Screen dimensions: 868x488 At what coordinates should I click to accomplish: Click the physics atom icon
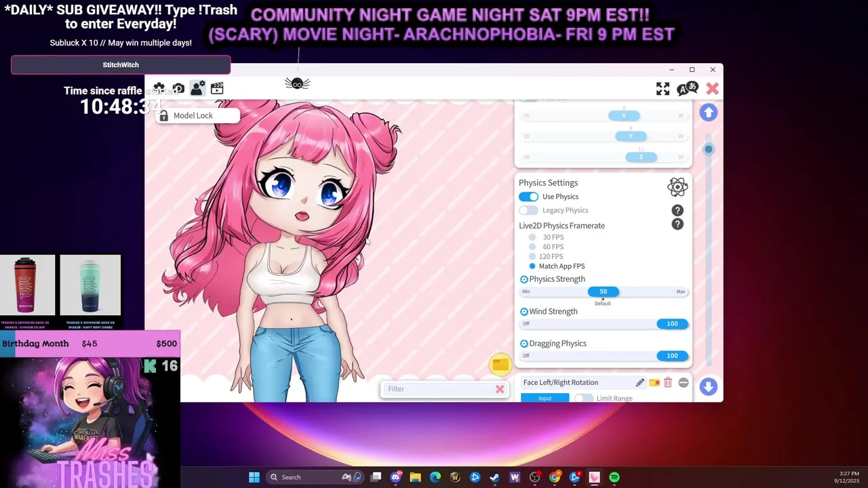[677, 187]
